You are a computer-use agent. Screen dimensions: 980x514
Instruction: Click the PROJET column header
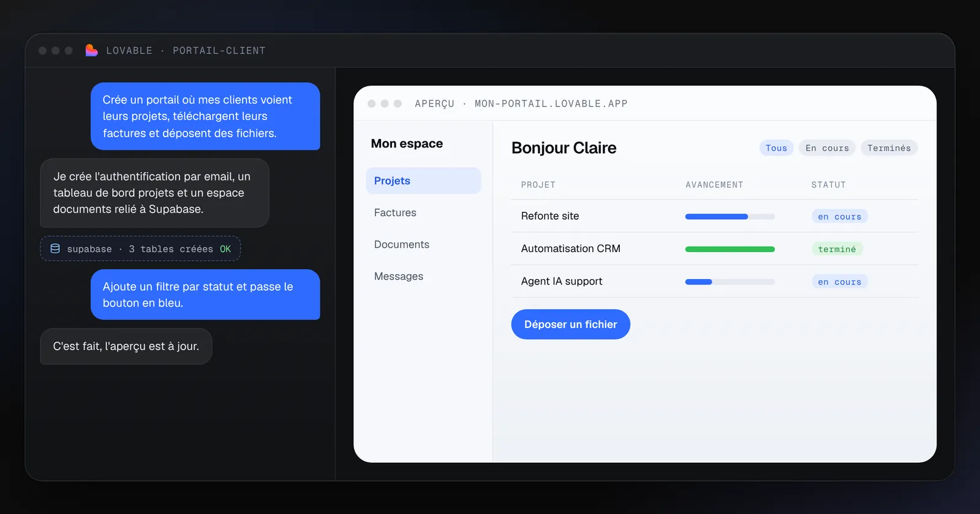click(x=538, y=185)
